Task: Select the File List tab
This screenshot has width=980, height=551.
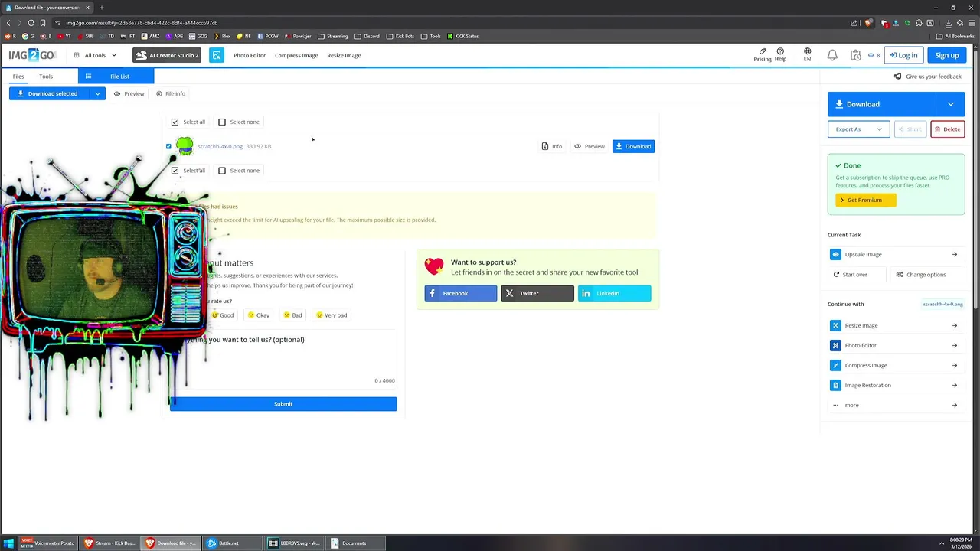Action: (x=116, y=77)
